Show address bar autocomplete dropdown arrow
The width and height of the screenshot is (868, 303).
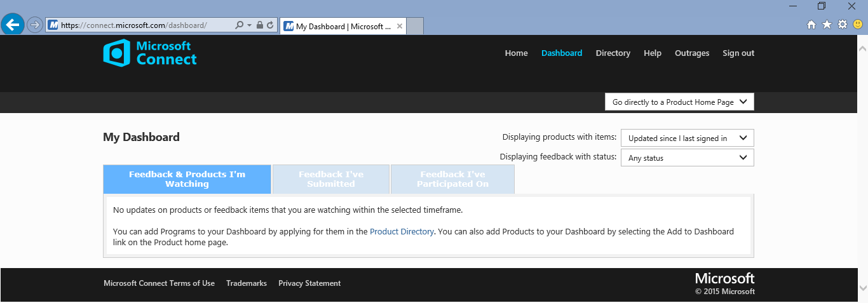click(x=249, y=25)
